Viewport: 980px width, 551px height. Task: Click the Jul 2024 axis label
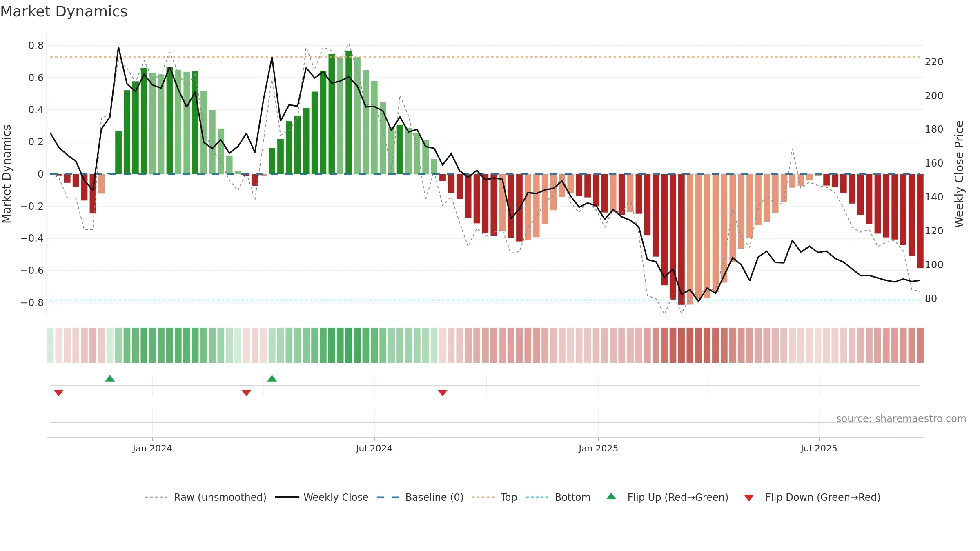[x=374, y=448]
